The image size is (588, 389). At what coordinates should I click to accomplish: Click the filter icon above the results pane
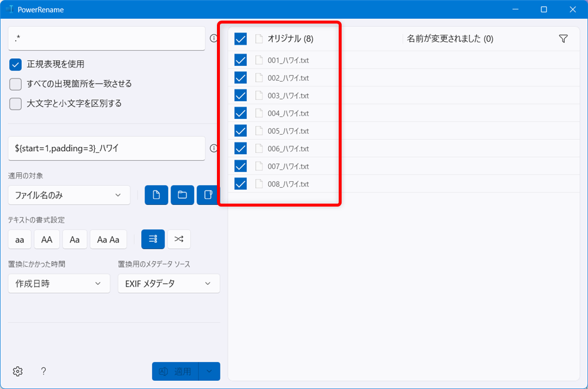pos(563,38)
